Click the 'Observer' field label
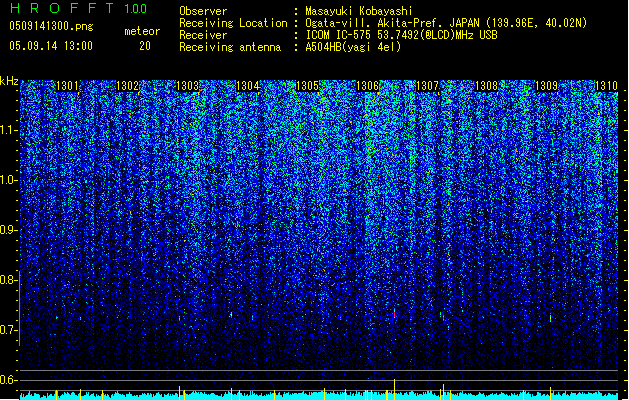This screenshot has height=400, width=629. tap(203, 11)
